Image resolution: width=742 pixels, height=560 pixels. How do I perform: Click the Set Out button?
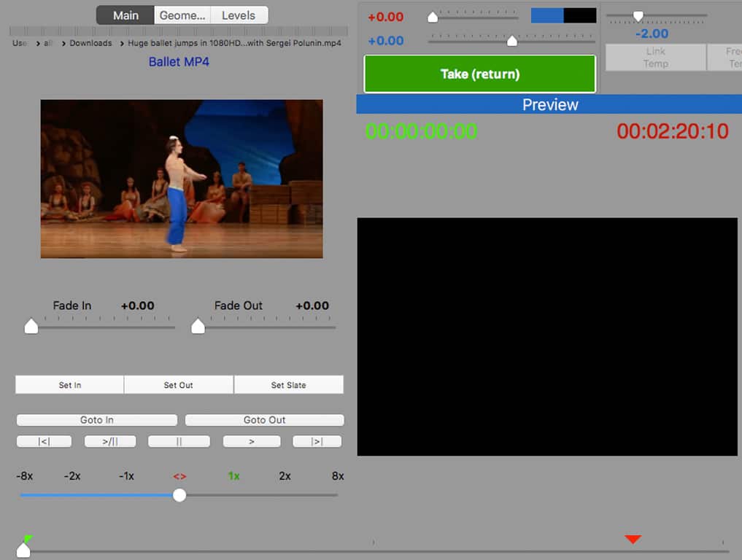pos(179,385)
